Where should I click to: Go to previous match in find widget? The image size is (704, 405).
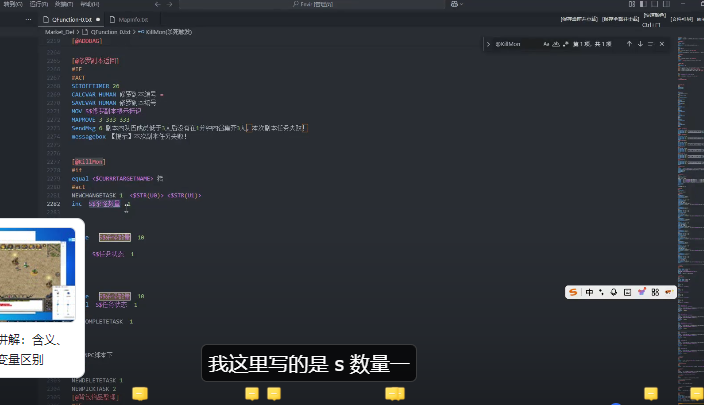click(x=628, y=44)
